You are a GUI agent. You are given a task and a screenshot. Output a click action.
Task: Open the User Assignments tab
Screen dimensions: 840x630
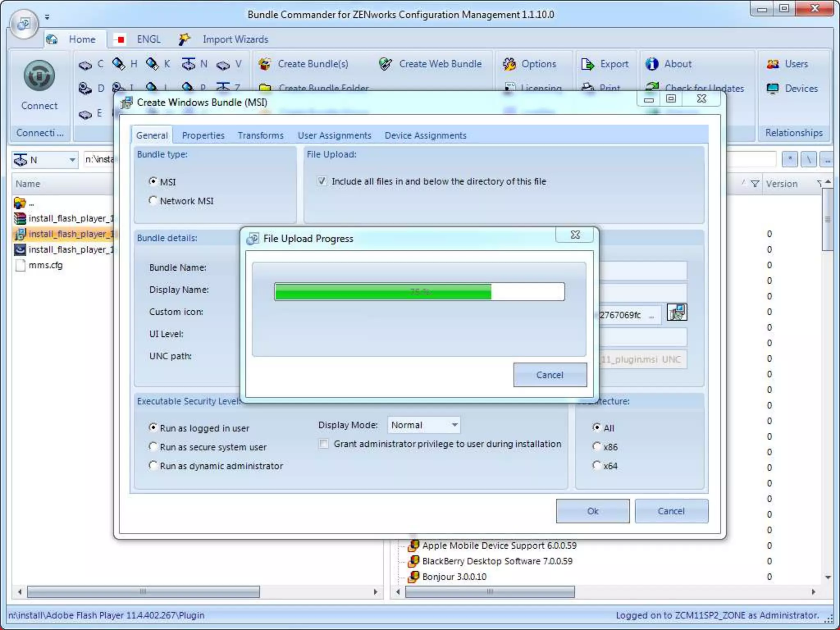click(334, 135)
